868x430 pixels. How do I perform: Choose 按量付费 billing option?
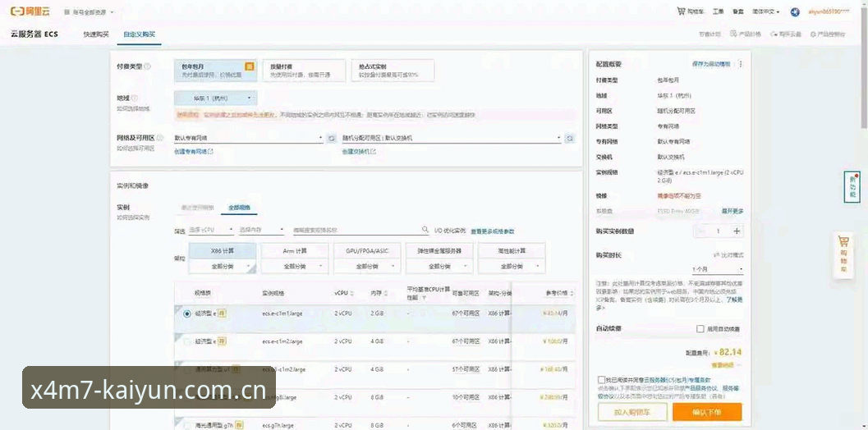coord(304,71)
